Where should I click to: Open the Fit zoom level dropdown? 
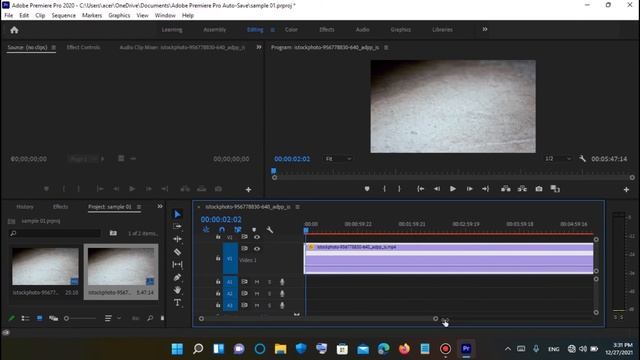point(338,159)
